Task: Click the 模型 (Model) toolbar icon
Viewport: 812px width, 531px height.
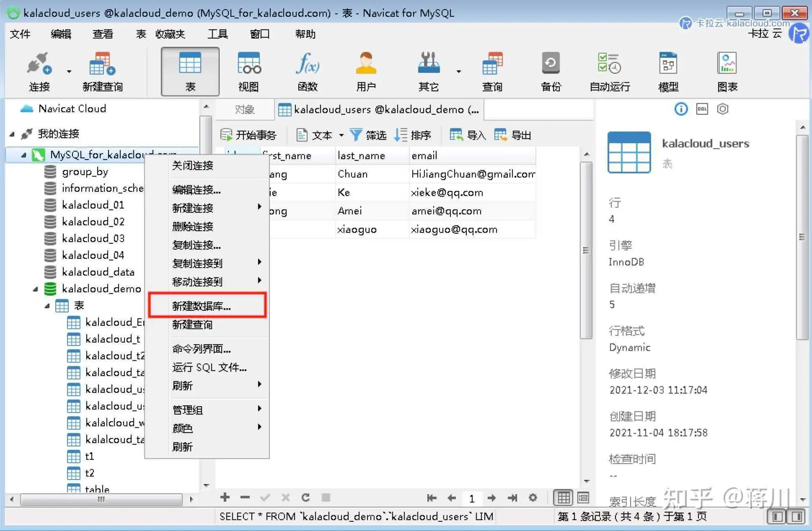Action: coord(668,71)
